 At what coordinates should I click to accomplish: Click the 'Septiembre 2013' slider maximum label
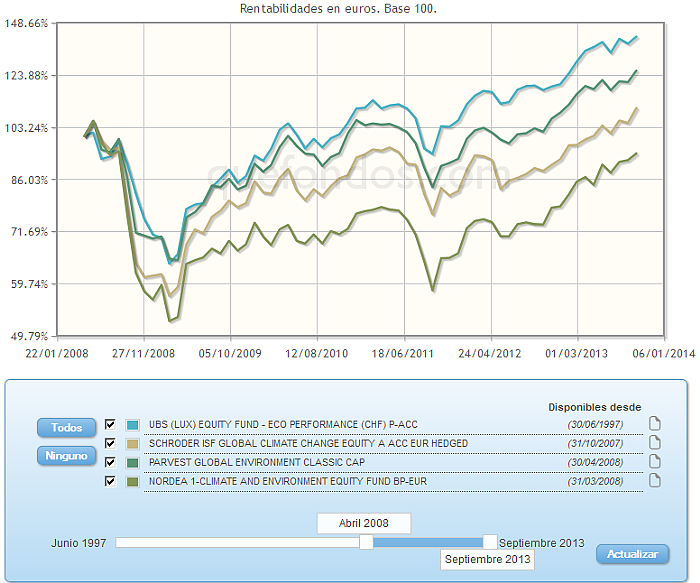coord(542,543)
